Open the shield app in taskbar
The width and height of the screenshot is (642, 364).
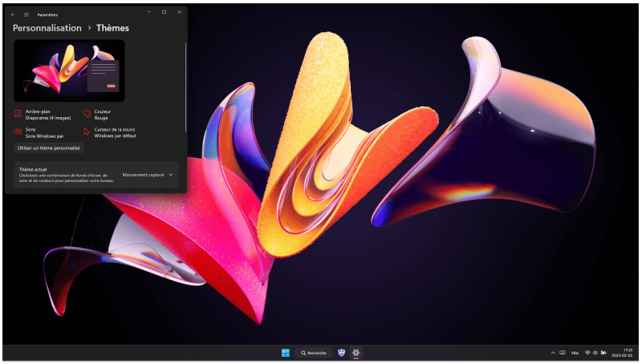(x=342, y=353)
